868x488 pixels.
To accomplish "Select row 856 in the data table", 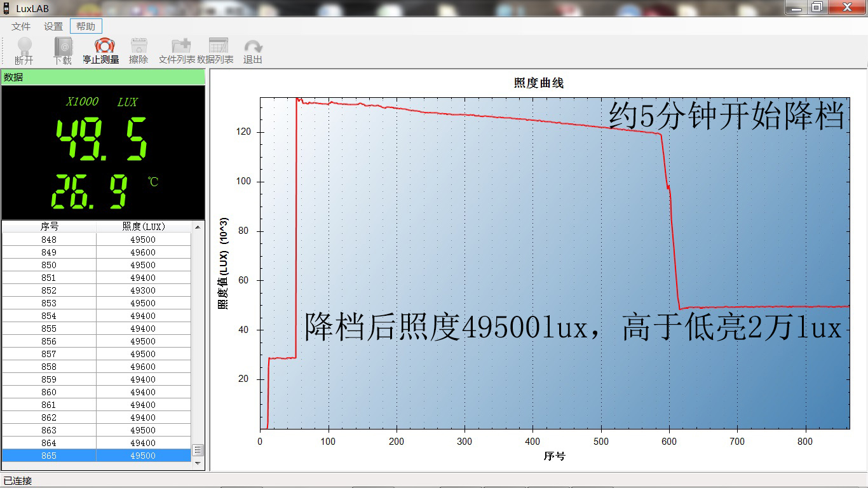I will click(x=97, y=341).
